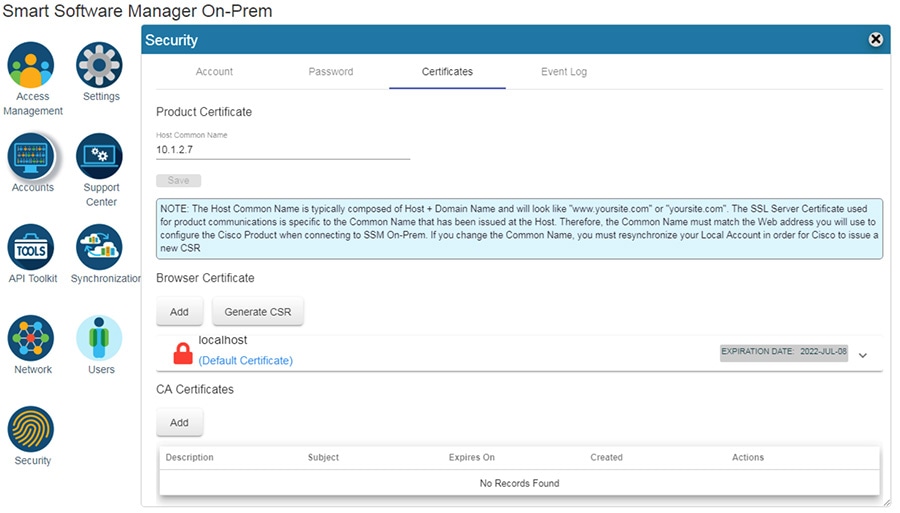
Task: Click the Save button under Product Certificate
Action: pos(179,181)
